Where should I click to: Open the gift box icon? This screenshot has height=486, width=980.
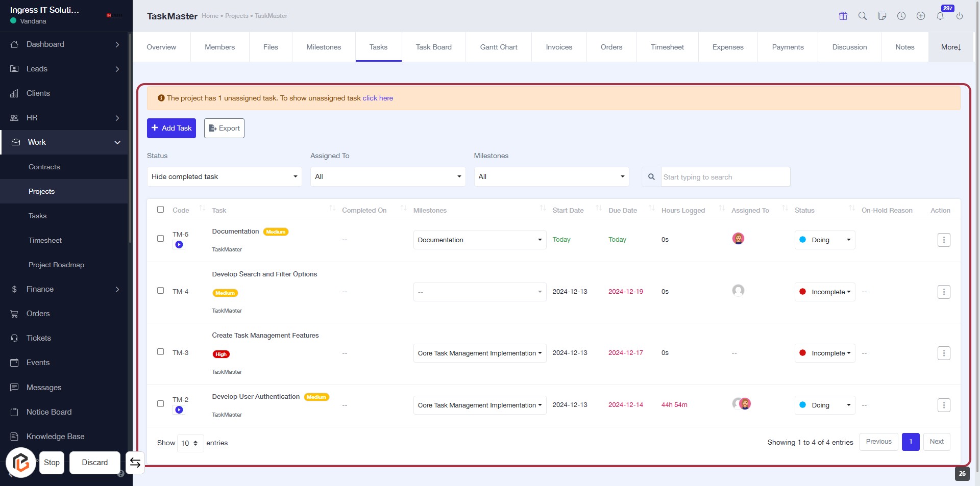[x=843, y=16]
